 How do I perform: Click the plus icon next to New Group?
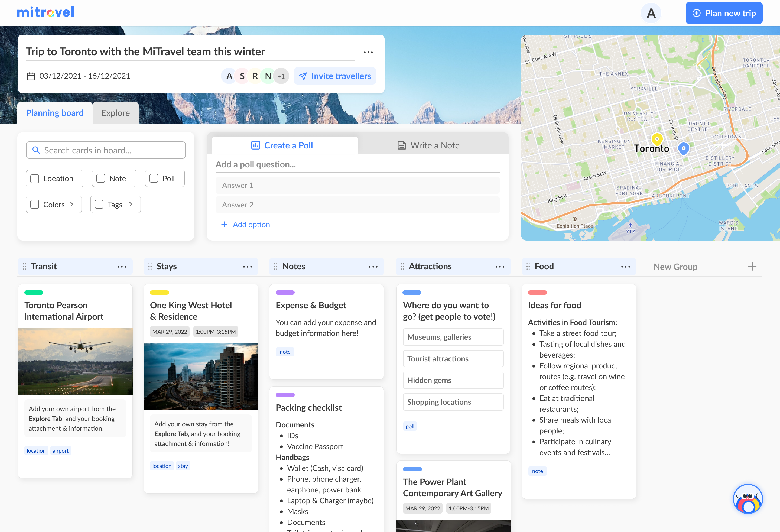(x=752, y=267)
